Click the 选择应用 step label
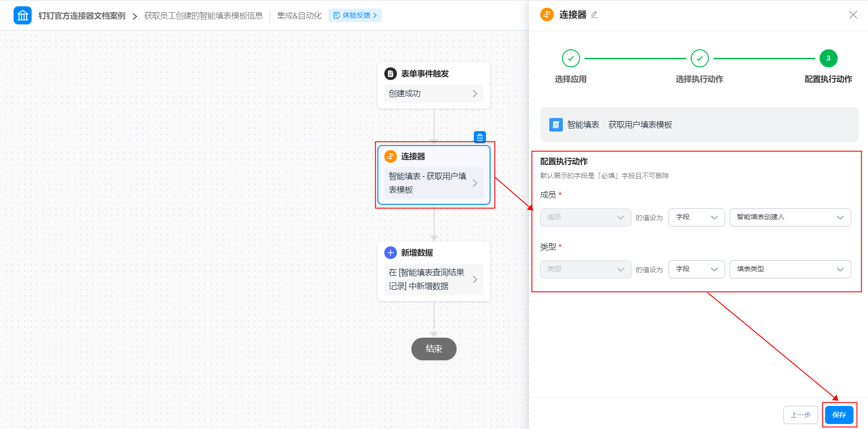The image size is (868, 429). 571,79
